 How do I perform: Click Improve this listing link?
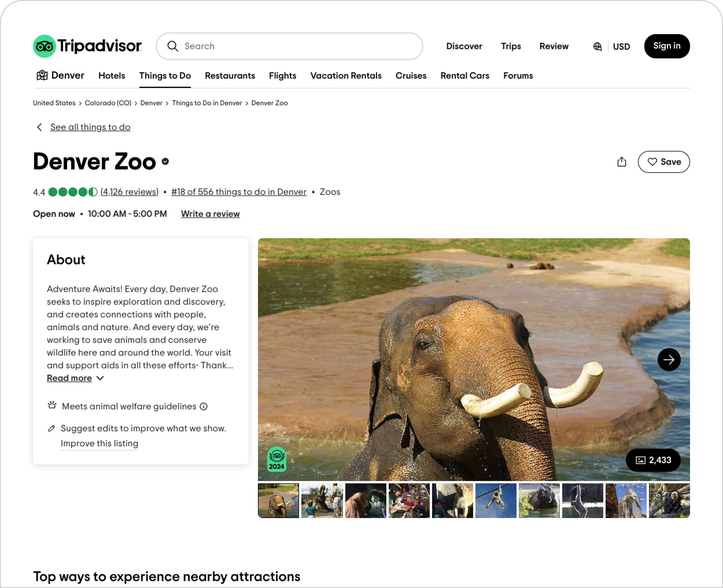(99, 444)
